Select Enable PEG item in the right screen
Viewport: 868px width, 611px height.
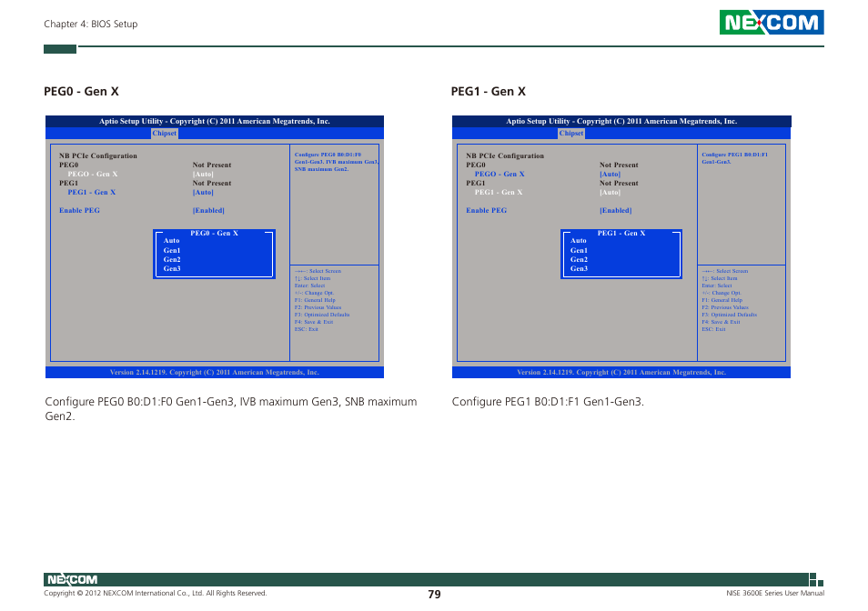tap(487, 211)
